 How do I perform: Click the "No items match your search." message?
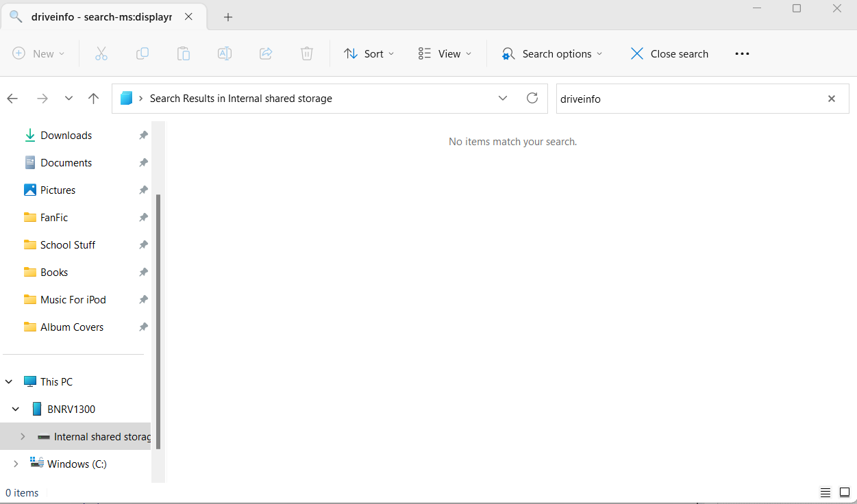pos(512,142)
